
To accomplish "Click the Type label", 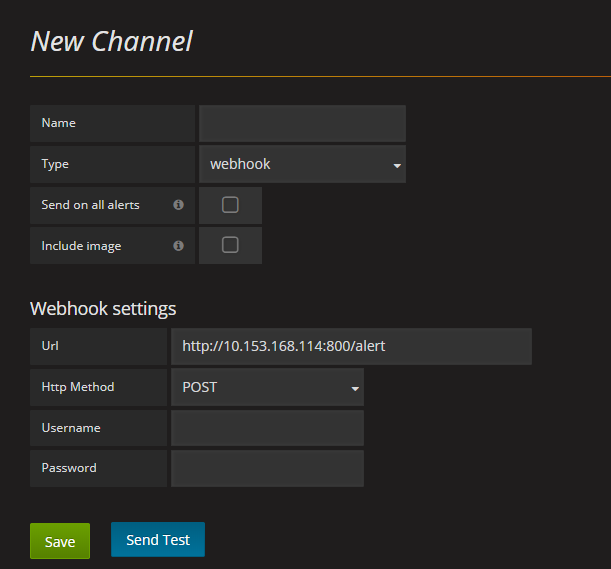I will pos(55,164).
